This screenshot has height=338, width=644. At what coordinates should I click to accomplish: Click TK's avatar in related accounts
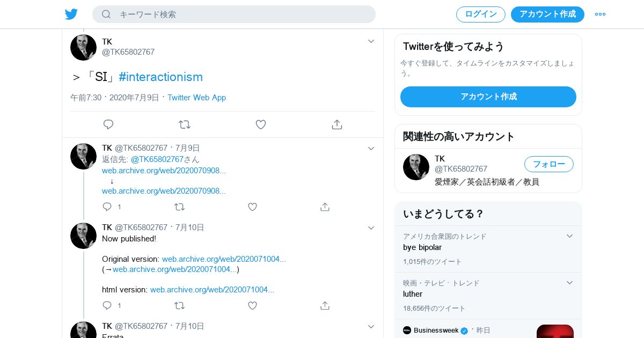416,167
